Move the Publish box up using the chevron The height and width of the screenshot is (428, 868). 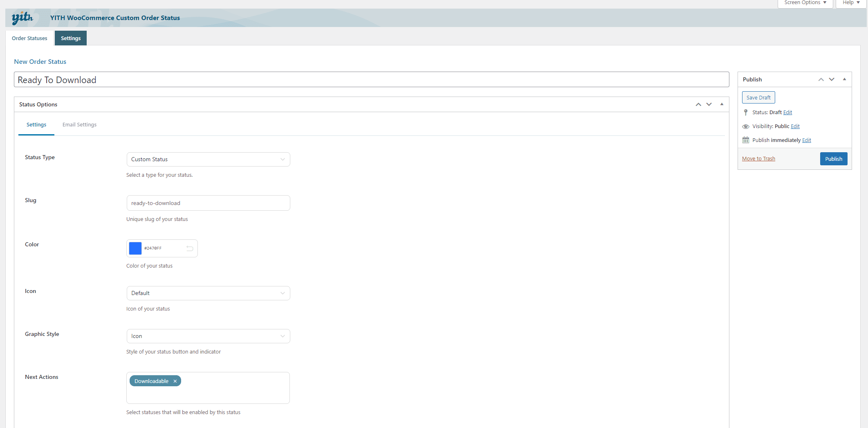tap(821, 79)
